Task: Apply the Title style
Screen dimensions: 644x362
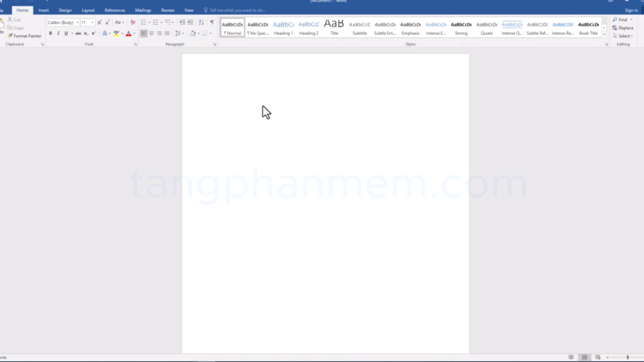Action: 335,28
